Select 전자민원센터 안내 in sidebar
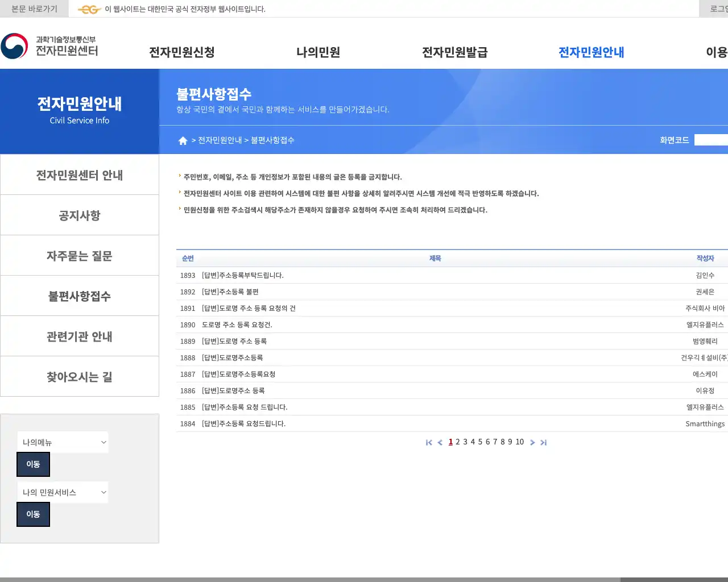The width and height of the screenshot is (728, 582). pyautogui.click(x=80, y=175)
